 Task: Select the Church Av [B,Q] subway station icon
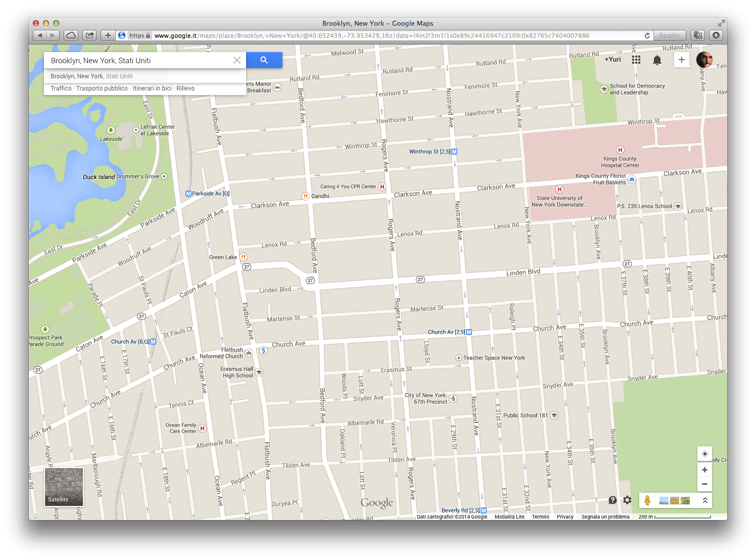click(x=153, y=342)
